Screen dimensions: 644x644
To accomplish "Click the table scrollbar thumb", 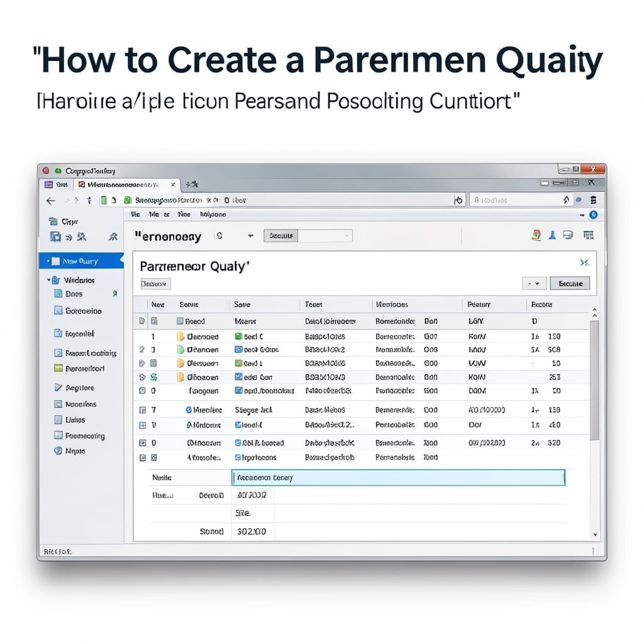I will pos(594,380).
